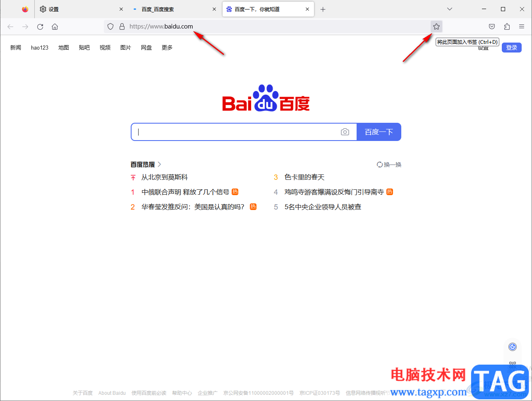Open 京公网安备11000002000001号 footer link
This screenshot has height=401, width=532.
click(259, 393)
